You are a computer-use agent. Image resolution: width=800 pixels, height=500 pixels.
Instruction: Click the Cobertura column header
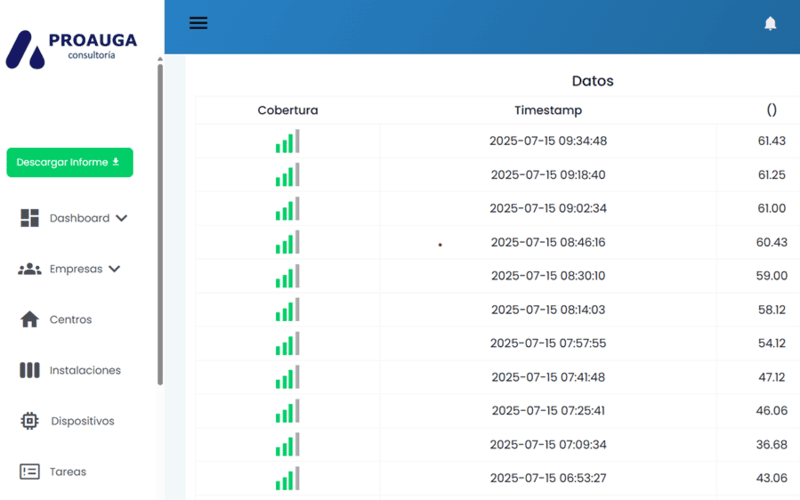click(287, 110)
